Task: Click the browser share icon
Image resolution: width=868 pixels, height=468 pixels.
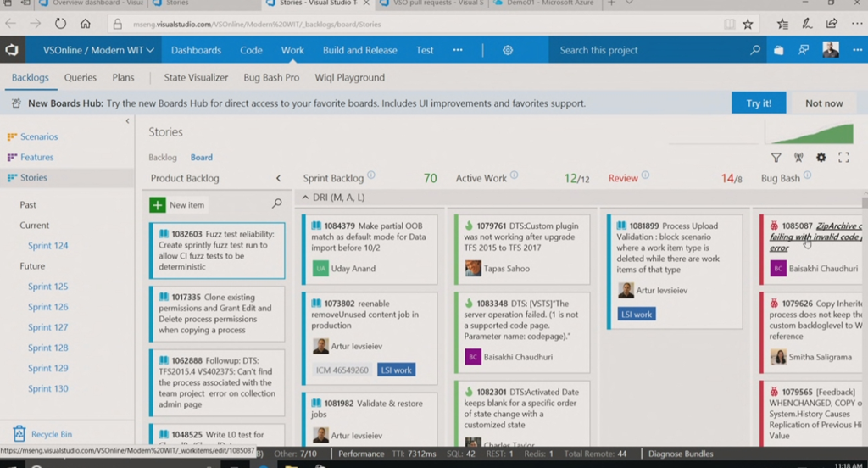Action: (x=832, y=24)
